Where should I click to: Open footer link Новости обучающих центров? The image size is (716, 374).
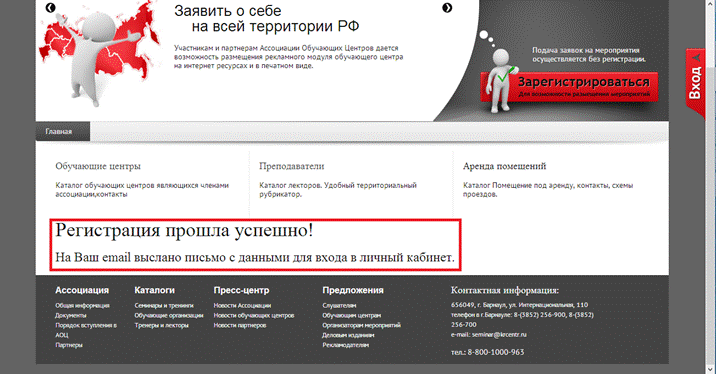pos(253,316)
